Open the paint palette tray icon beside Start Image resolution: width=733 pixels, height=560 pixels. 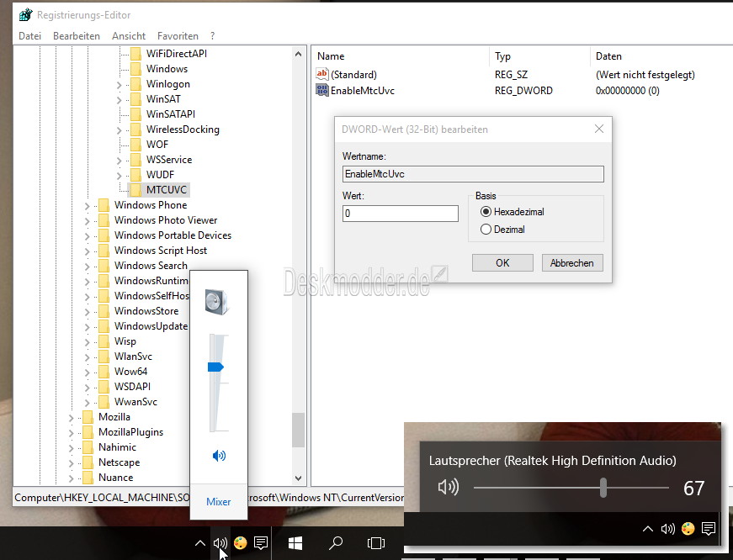pos(241,542)
